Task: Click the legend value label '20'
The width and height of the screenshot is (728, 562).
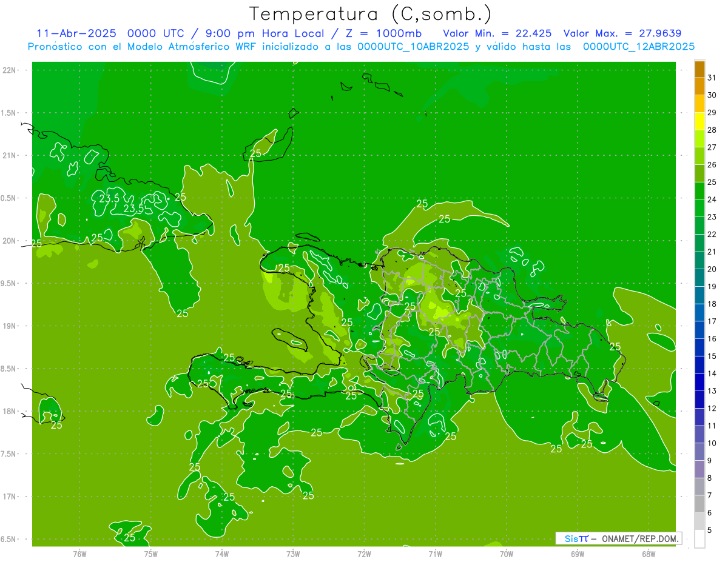Action: pos(712,269)
